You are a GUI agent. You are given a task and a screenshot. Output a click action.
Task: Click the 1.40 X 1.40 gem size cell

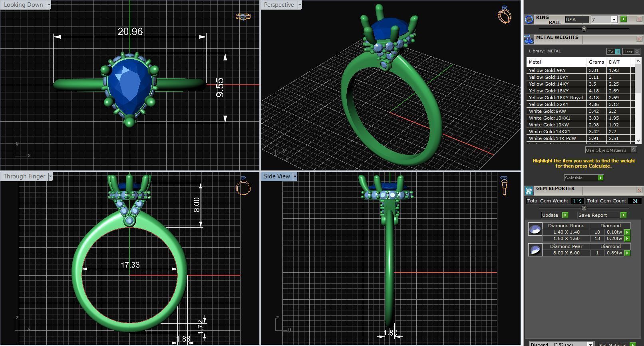pos(566,232)
